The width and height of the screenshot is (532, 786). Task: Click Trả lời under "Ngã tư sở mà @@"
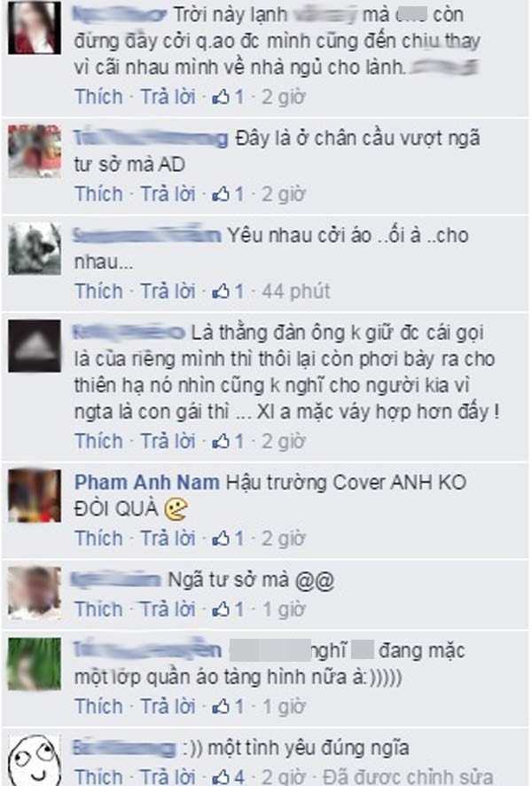[168, 609]
